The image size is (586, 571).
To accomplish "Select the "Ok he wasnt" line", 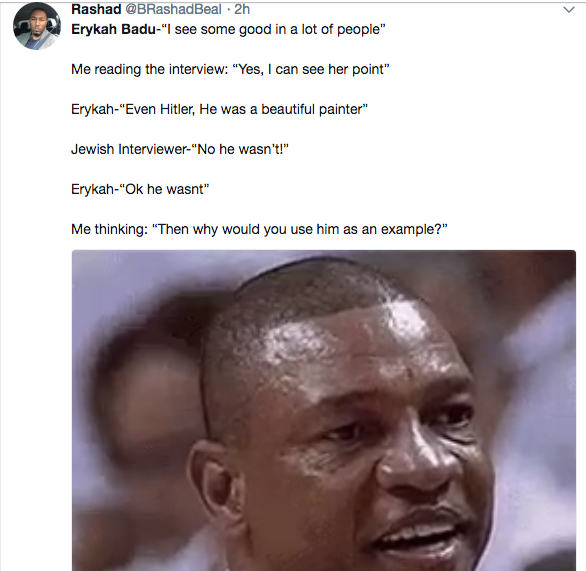I will [140, 189].
